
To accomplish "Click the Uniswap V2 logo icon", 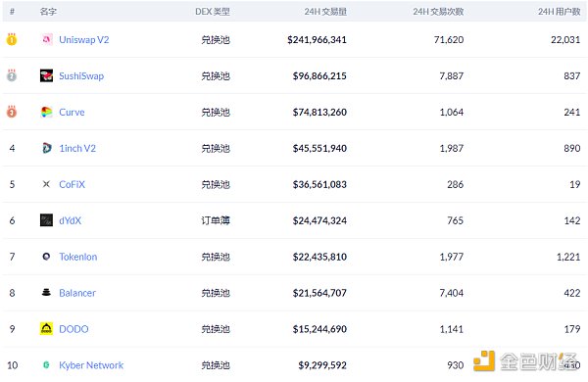I will [x=46, y=39].
